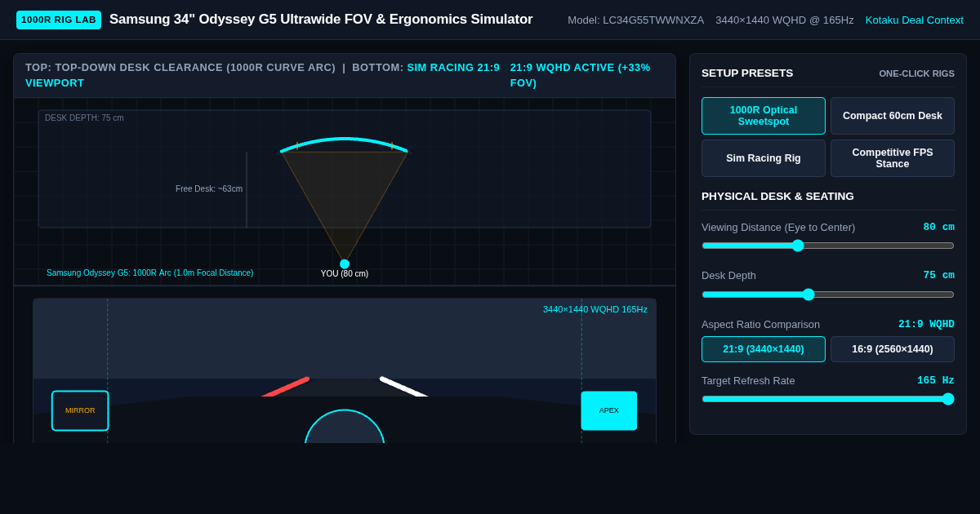Click the Target Refresh Rate slider

coord(828,399)
